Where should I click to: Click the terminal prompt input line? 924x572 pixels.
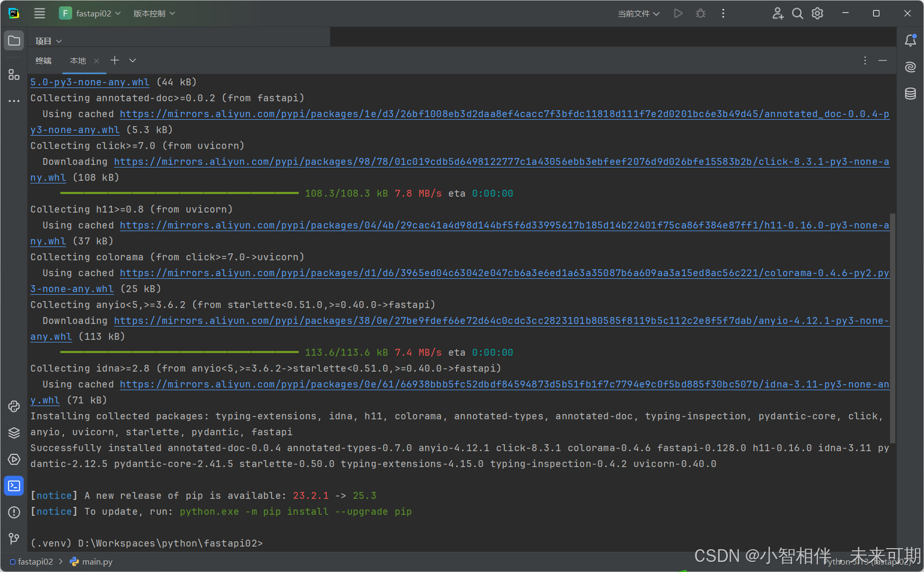coord(146,543)
